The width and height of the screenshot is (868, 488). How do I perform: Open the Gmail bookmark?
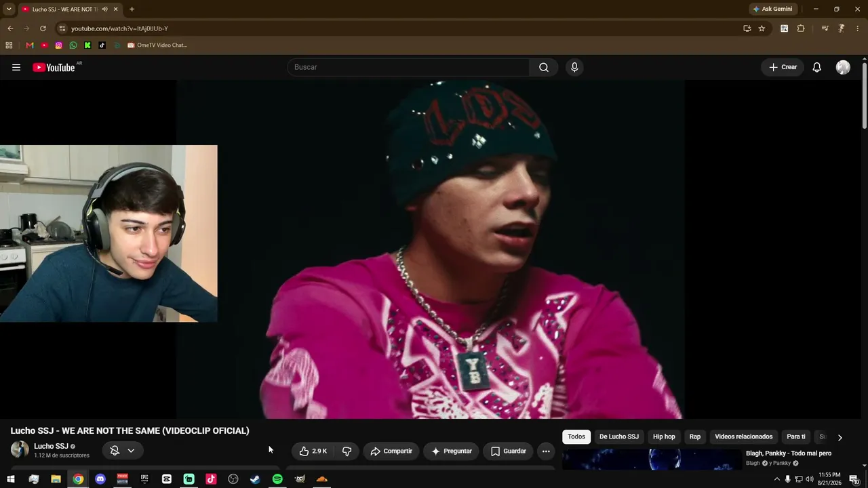point(30,45)
